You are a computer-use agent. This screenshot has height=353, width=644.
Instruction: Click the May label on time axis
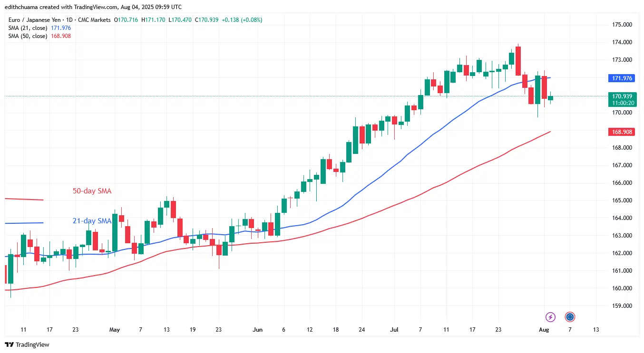click(115, 329)
